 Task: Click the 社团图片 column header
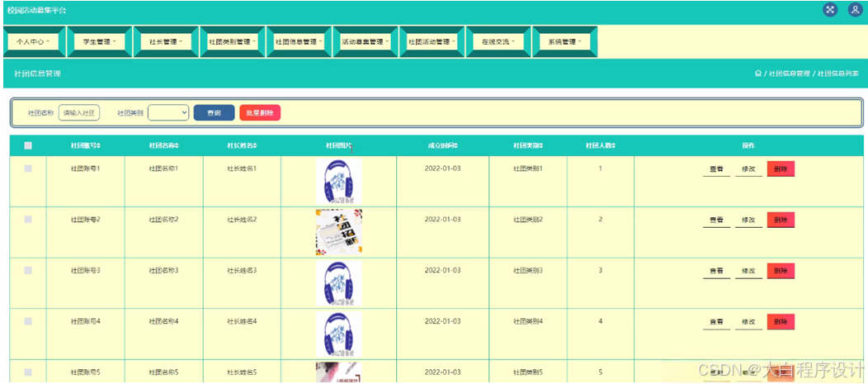pos(338,145)
